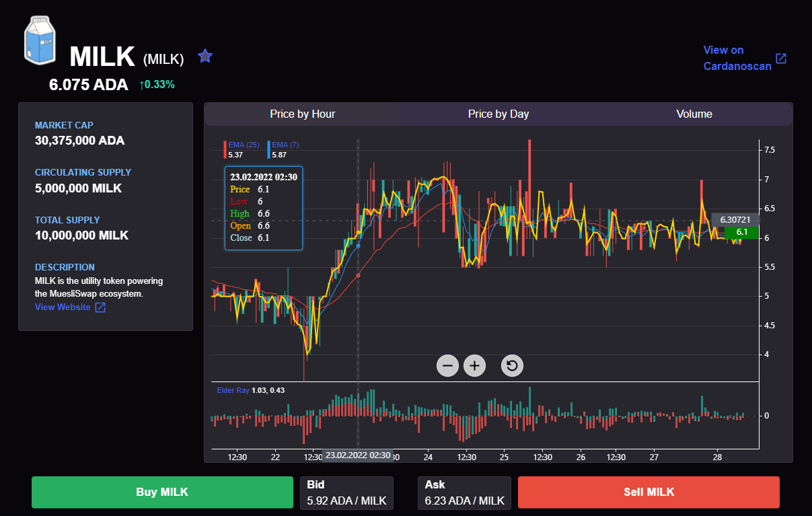Open the View Website link

[x=63, y=307]
